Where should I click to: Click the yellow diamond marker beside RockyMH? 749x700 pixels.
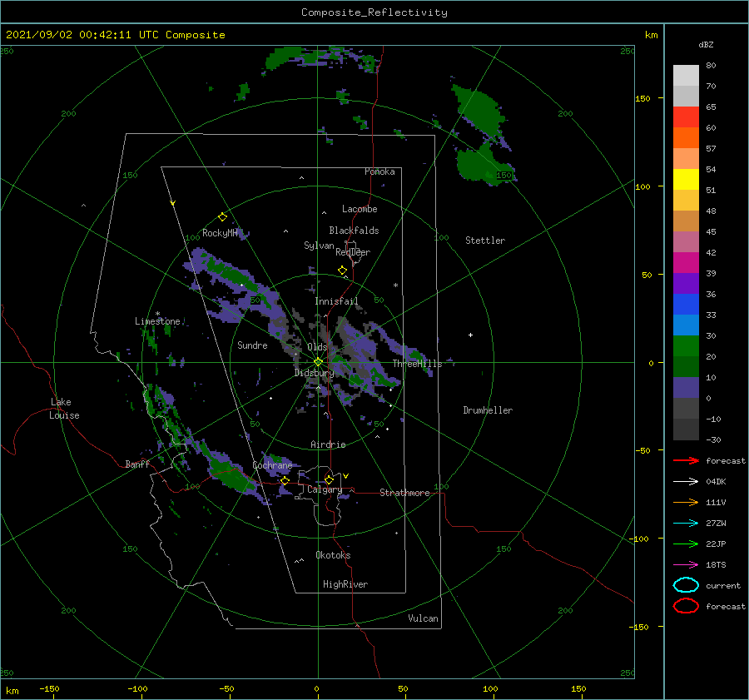222,217
